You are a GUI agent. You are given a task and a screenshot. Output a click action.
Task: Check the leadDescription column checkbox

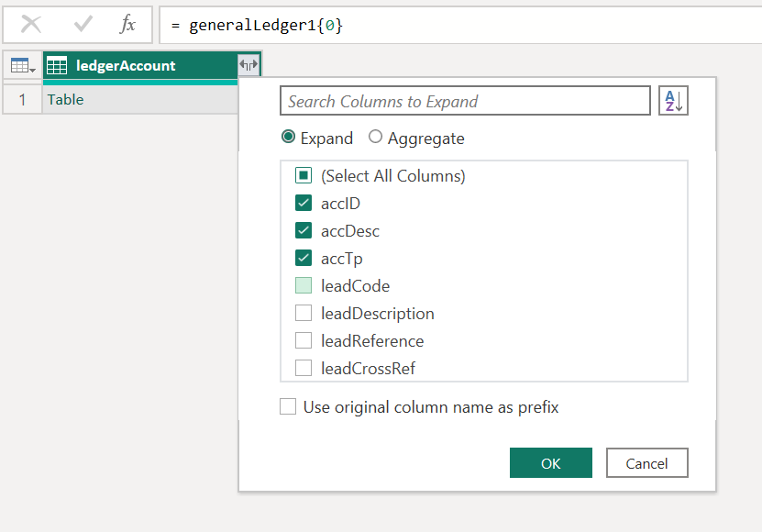point(304,313)
